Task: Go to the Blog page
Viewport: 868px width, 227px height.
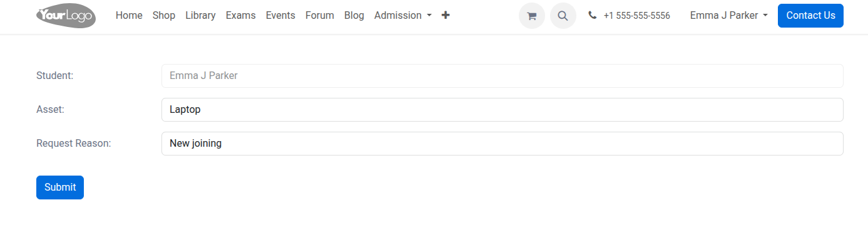Action: click(x=354, y=15)
